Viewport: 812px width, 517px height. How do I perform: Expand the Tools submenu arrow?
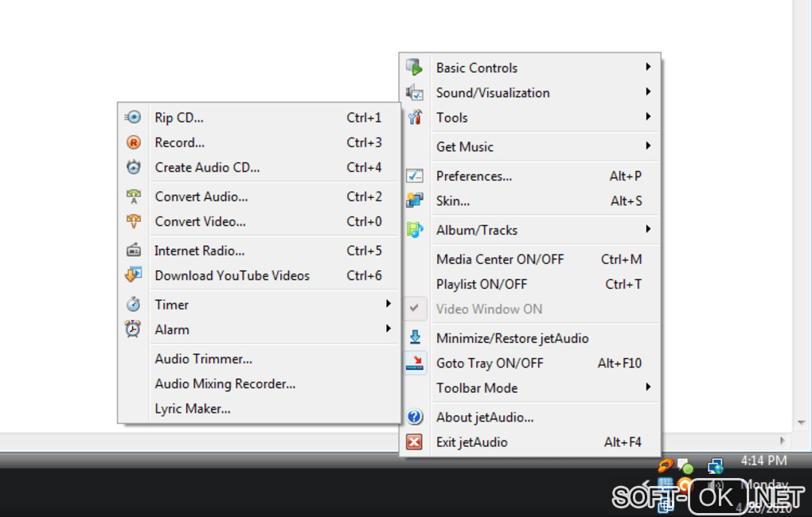(x=648, y=116)
